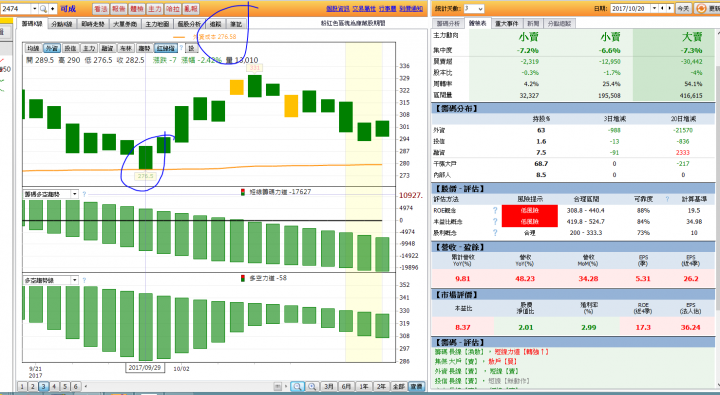Click the 看法 red button in top bar
The image size is (720, 395).
click(x=101, y=9)
